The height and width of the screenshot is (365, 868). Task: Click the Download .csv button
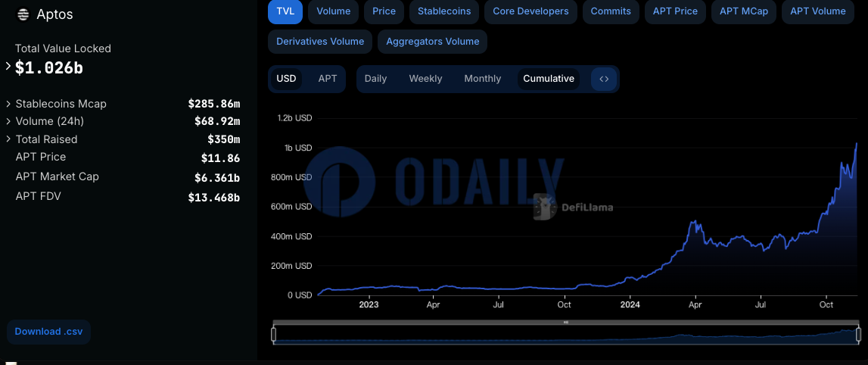[x=48, y=332]
